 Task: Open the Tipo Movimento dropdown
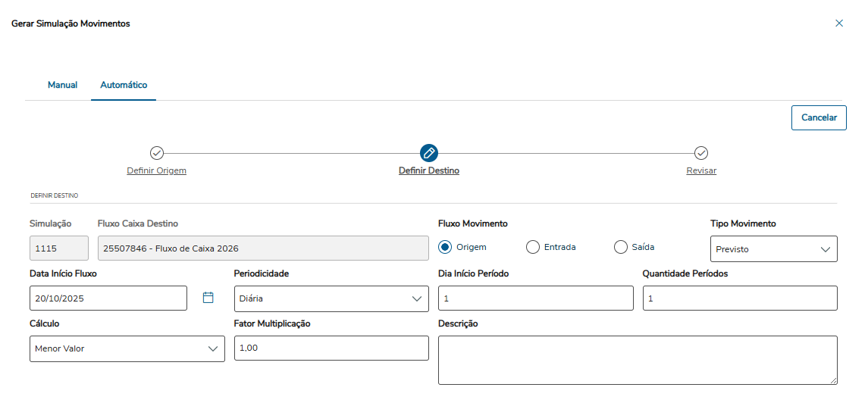pos(773,248)
